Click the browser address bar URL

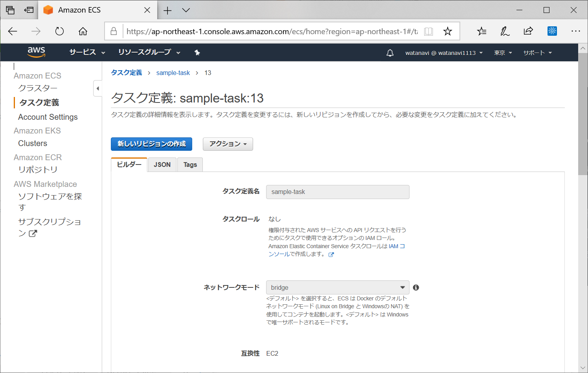[x=272, y=31]
